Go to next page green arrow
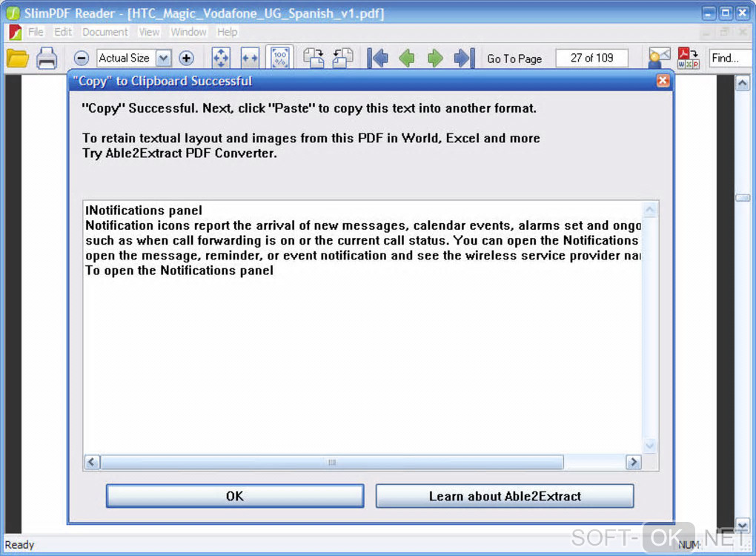Image resolution: width=756 pixels, height=556 pixels. (435, 58)
